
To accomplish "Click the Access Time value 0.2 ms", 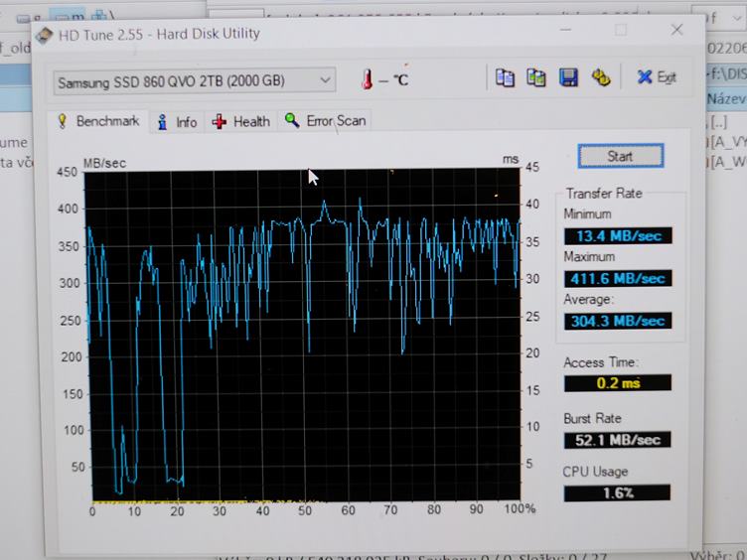I will (618, 383).
